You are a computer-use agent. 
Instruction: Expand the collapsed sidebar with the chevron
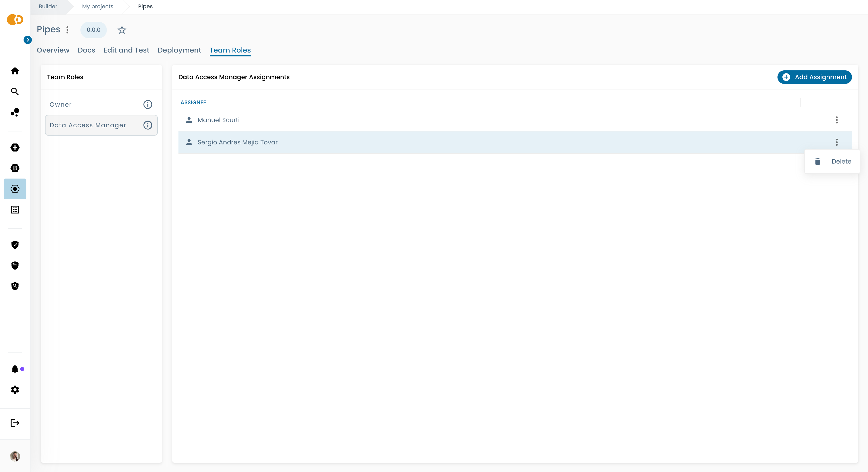[x=28, y=40]
